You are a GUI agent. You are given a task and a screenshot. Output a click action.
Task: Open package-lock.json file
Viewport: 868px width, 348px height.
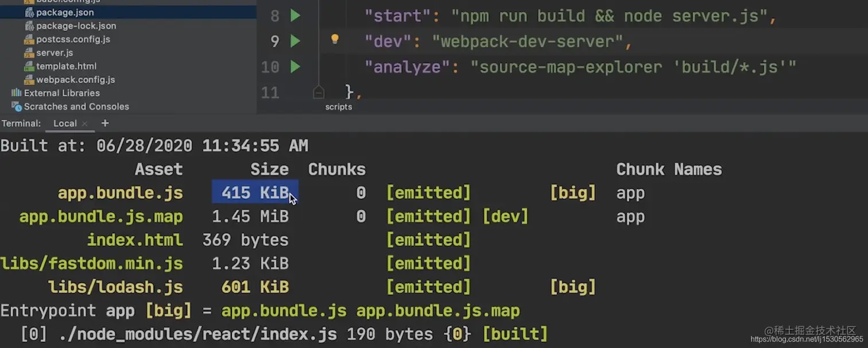tap(76, 26)
